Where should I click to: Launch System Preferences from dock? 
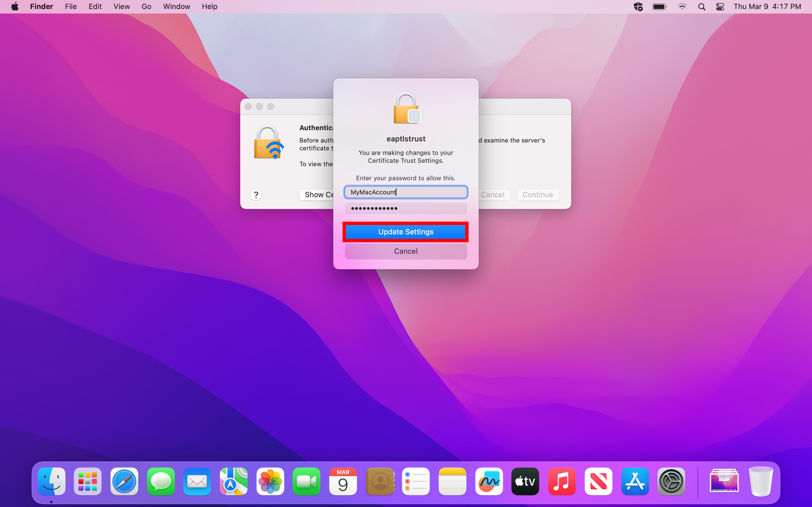(671, 481)
